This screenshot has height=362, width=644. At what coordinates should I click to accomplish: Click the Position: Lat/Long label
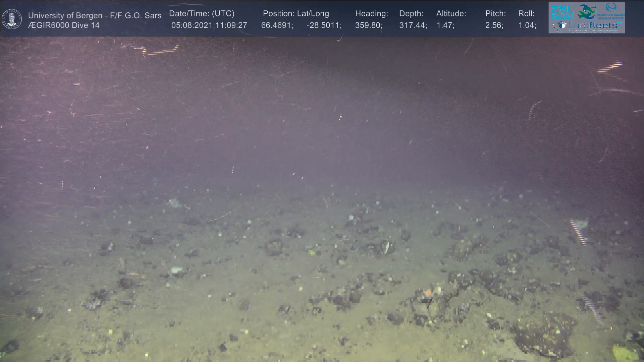point(296,14)
